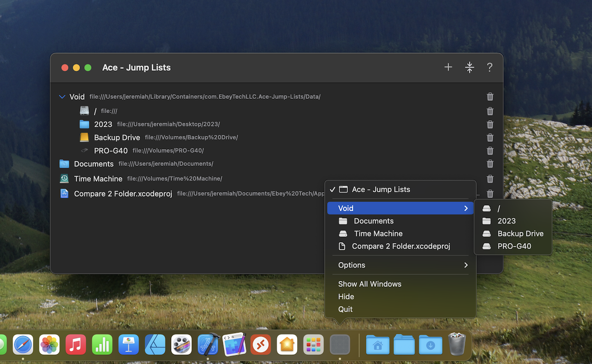Collapse the Void group chevron
Image resolution: width=592 pixels, height=364 pixels.
[62, 97]
